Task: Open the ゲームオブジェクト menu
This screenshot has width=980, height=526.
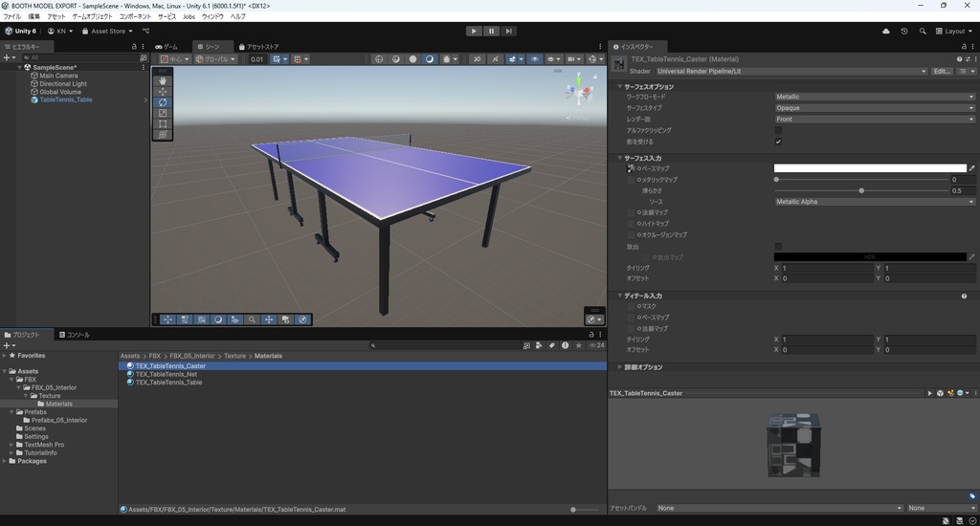Action: point(93,17)
